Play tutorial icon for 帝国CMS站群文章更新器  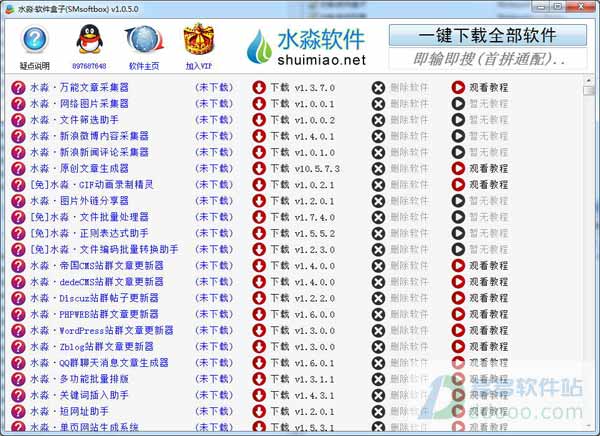458,266
